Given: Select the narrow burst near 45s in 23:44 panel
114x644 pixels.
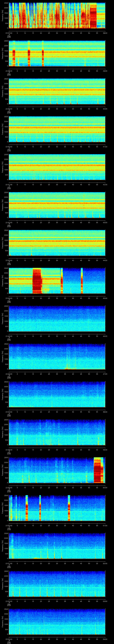Looking at the screenshot, I should pos(82,281).
